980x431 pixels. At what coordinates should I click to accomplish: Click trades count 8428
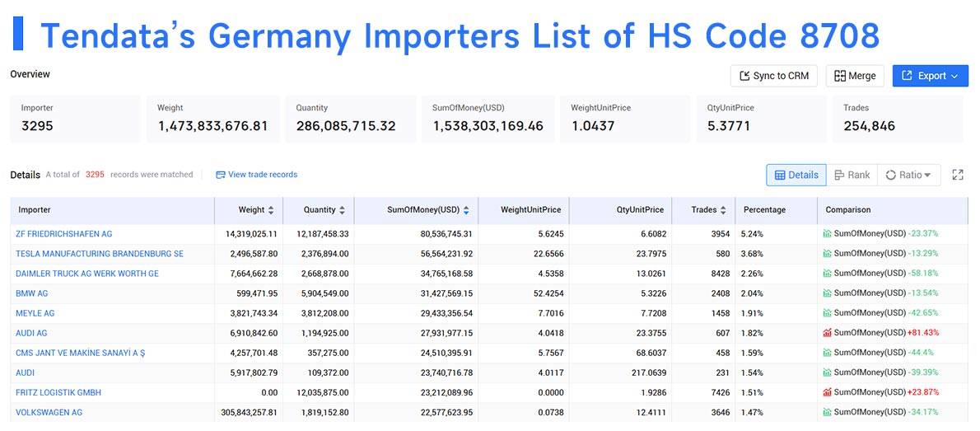[x=720, y=274]
